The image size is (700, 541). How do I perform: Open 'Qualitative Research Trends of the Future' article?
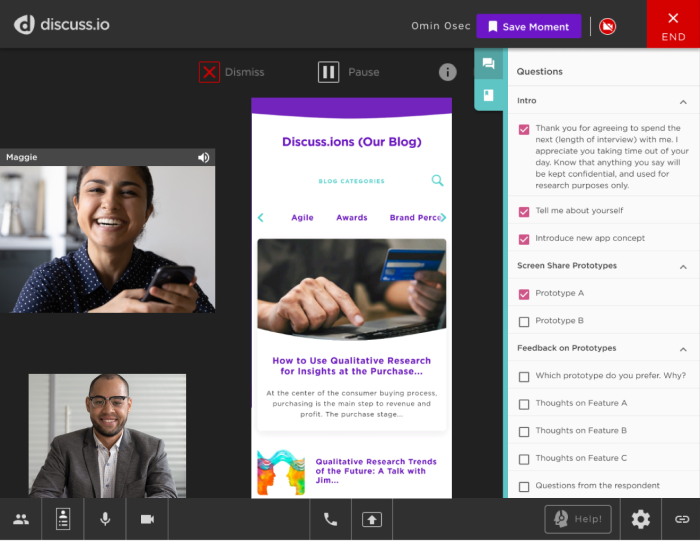click(x=376, y=471)
